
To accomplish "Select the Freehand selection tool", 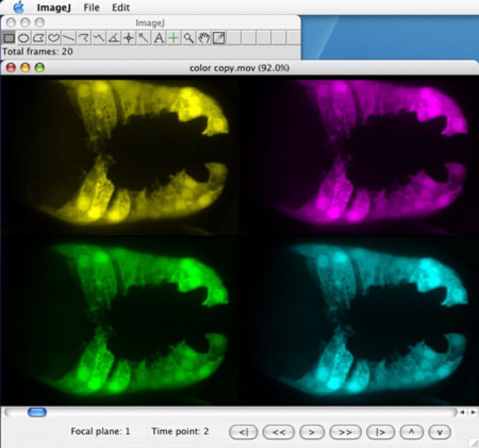I will click(x=54, y=38).
